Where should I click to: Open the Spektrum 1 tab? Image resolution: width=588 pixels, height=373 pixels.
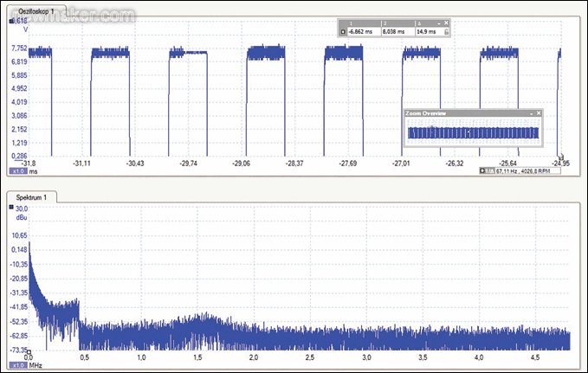tap(33, 198)
